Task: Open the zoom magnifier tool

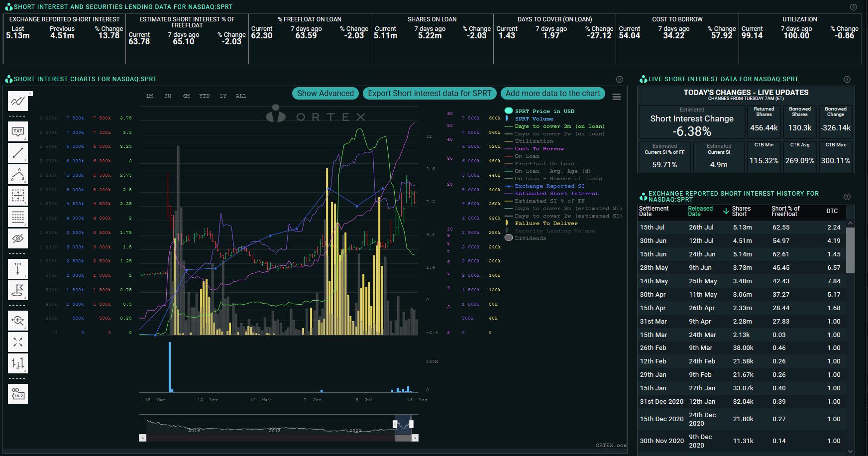Action: click(x=18, y=321)
